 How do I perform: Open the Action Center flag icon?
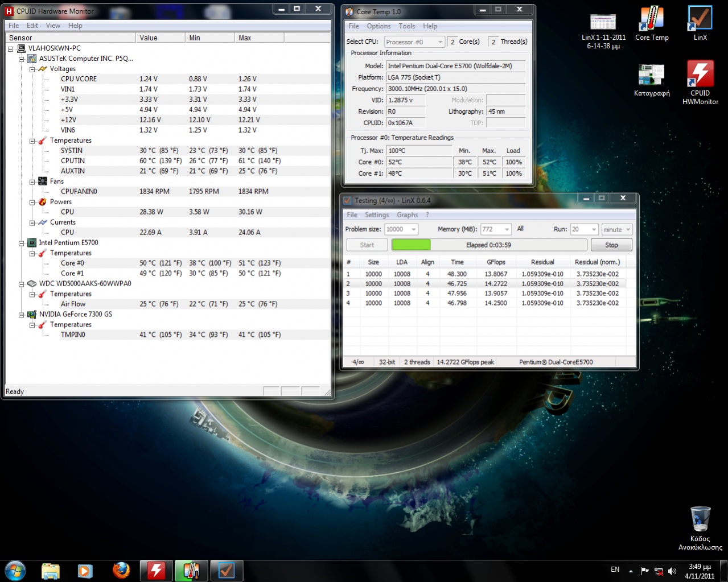[644, 571]
